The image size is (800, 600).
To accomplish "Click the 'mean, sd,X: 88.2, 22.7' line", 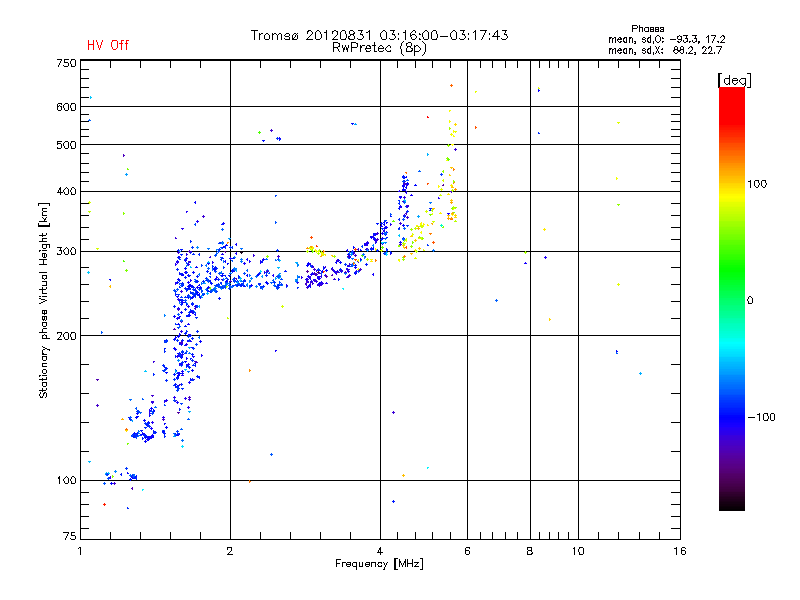I will click(x=665, y=51).
